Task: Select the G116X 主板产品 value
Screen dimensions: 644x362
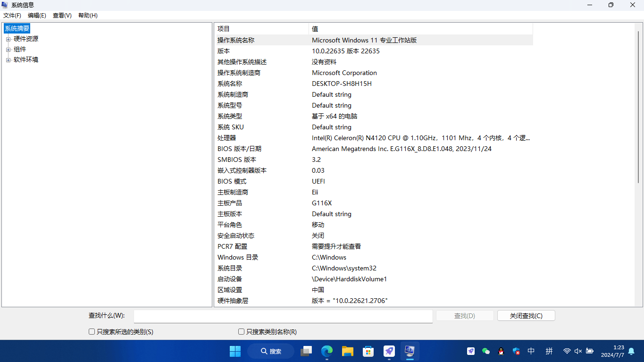Action: (322, 203)
